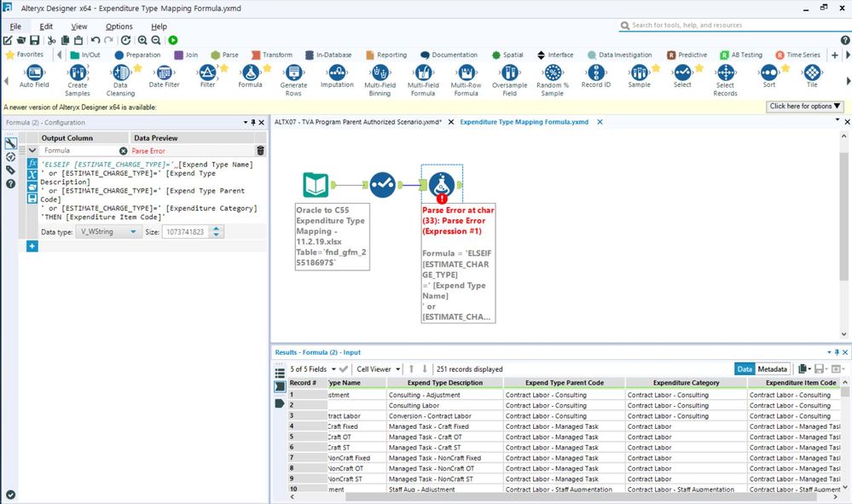The image size is (852, 504).
Task: Click the Data Cleansing tool icon
Action: [120, 73]
